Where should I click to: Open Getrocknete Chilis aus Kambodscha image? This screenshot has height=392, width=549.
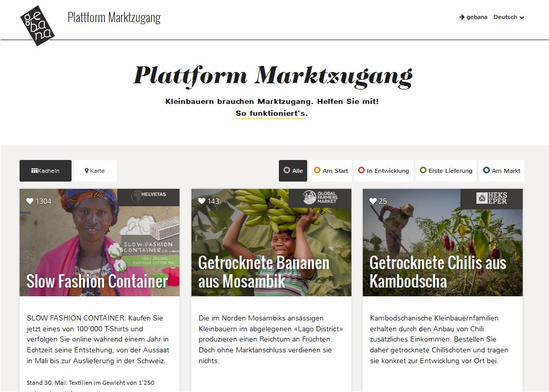click(x=442, y=242)
